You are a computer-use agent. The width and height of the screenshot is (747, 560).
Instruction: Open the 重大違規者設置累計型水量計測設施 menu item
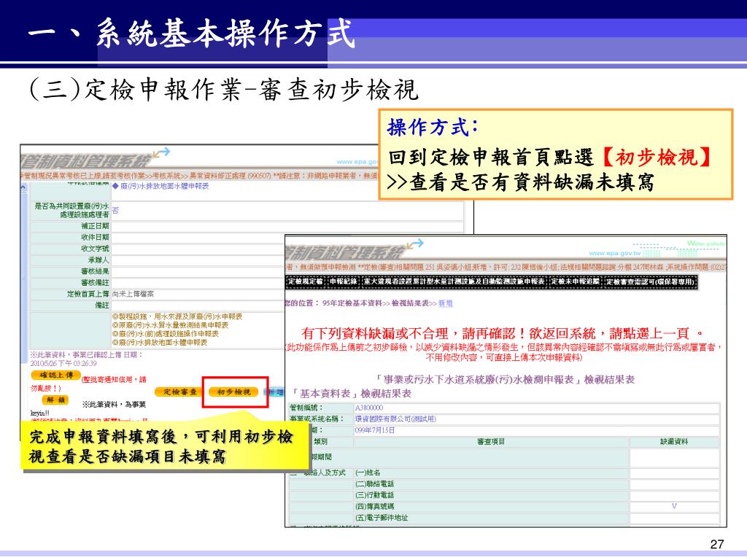454,281
